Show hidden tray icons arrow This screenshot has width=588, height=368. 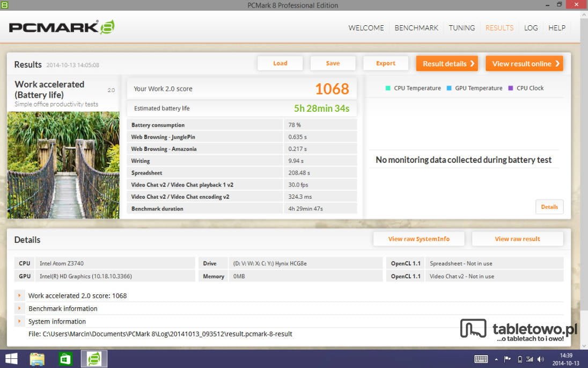point(496,359)
